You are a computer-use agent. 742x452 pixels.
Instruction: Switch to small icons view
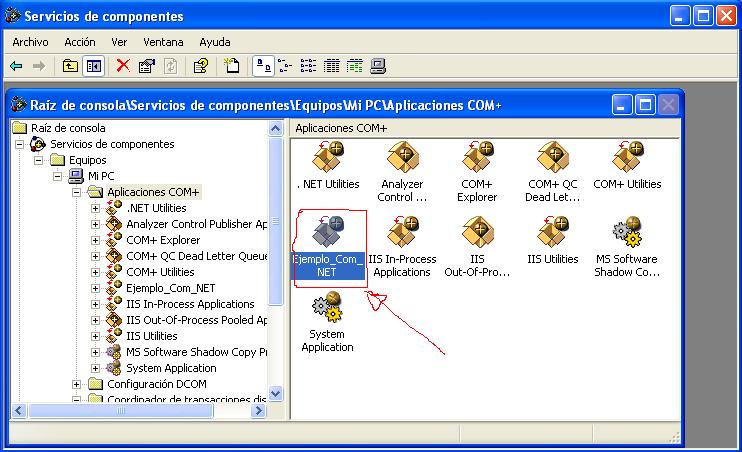click(285, 66)
